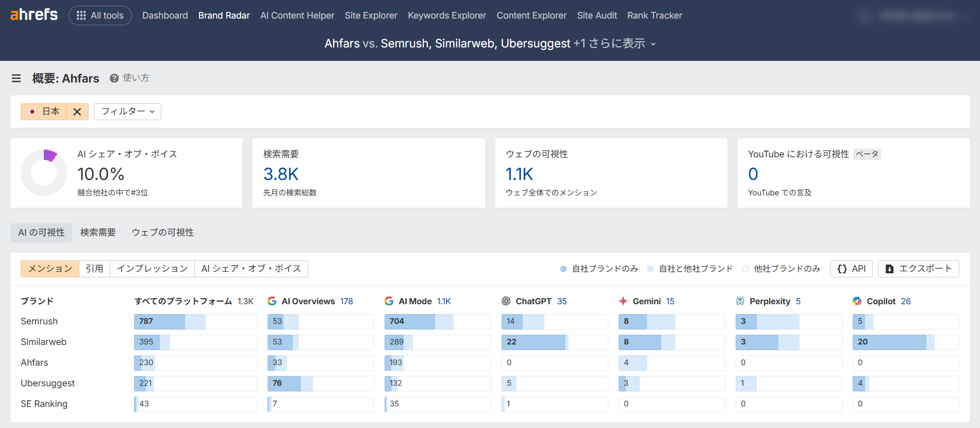This screenshot has height=428, width=980.
Task: Click the Google icon beside AI Overviews
Action: 272,301
